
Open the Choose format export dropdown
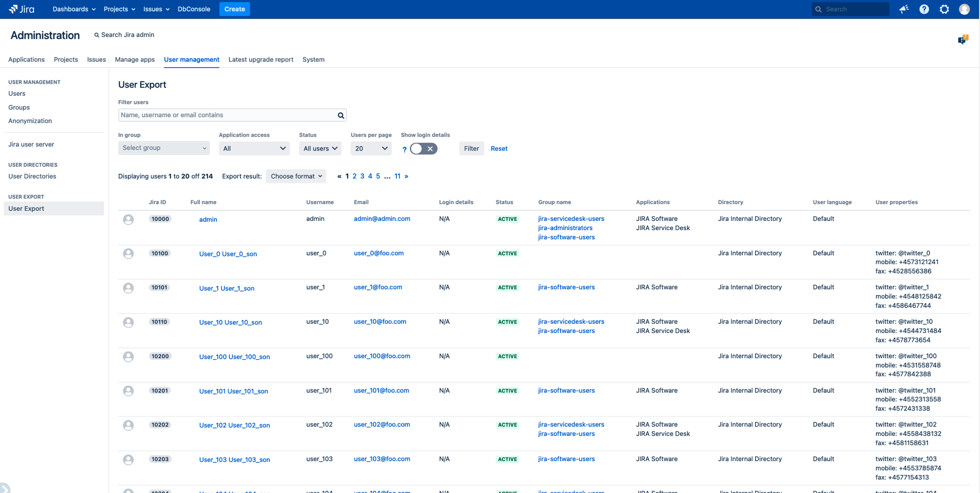point(296,176)
